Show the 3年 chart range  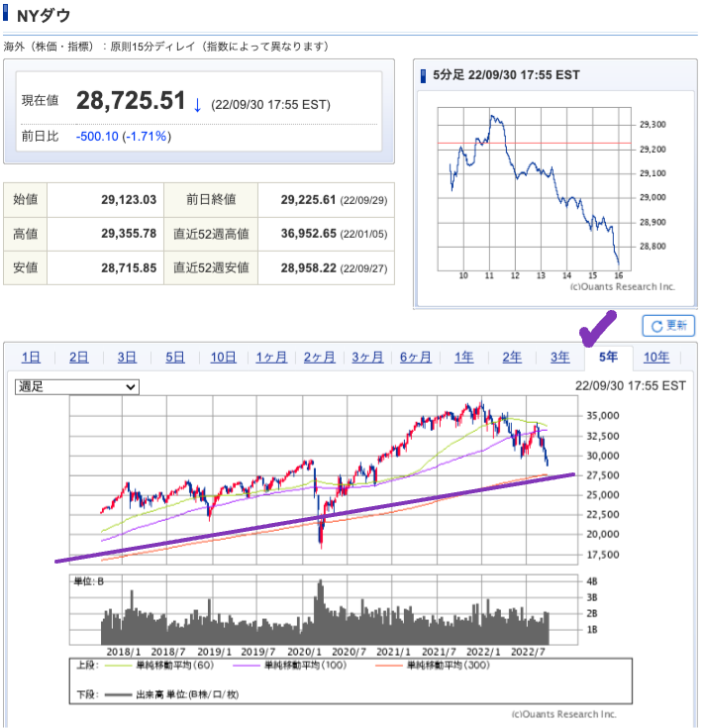point(560,357)
